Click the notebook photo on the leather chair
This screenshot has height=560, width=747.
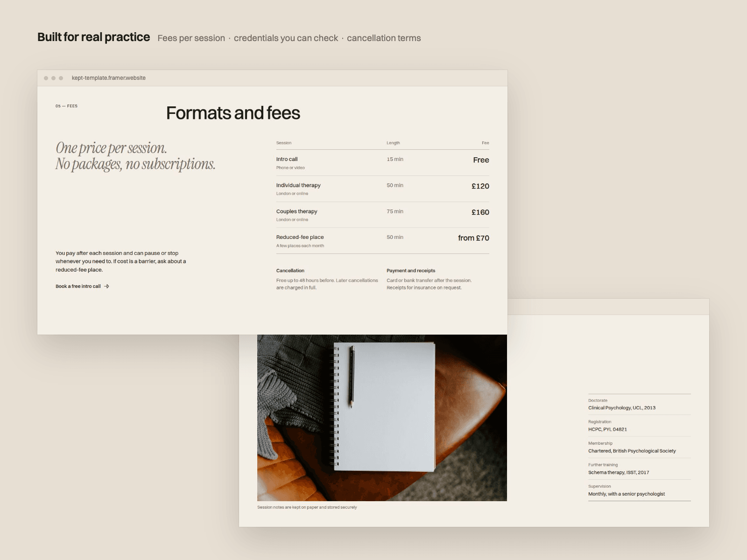(x=382, y=418)
